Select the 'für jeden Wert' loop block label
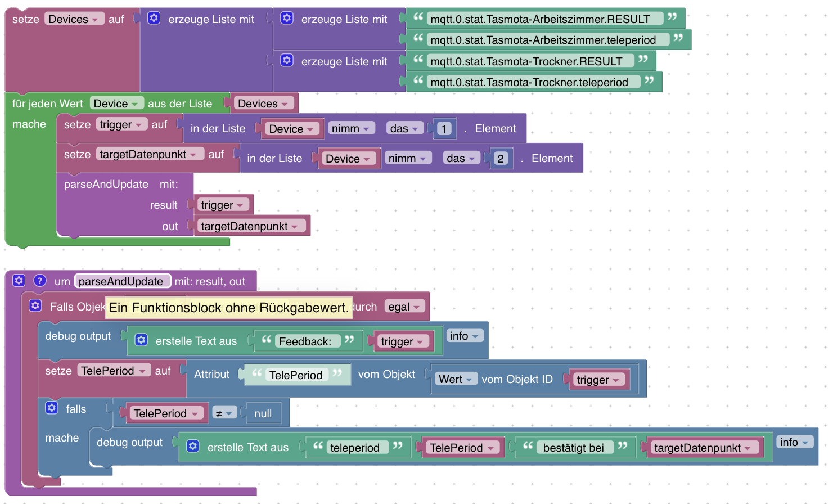Viewport: 833px width, 504px height. 47,103
